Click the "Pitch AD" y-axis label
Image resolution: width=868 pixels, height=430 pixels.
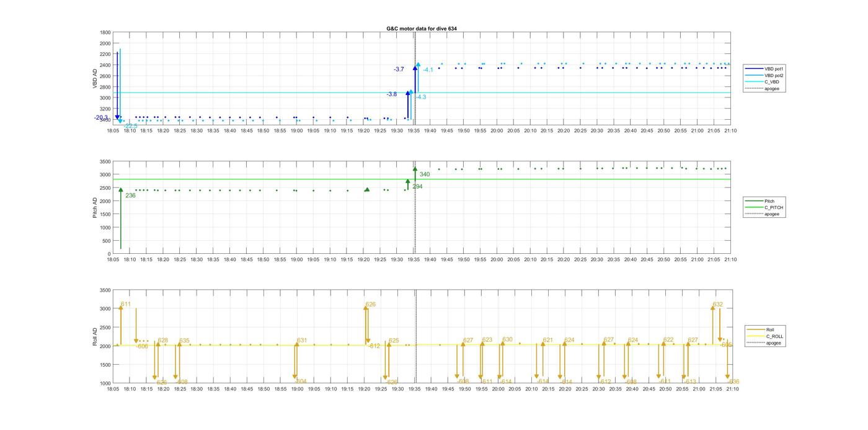tap(95, 207)
